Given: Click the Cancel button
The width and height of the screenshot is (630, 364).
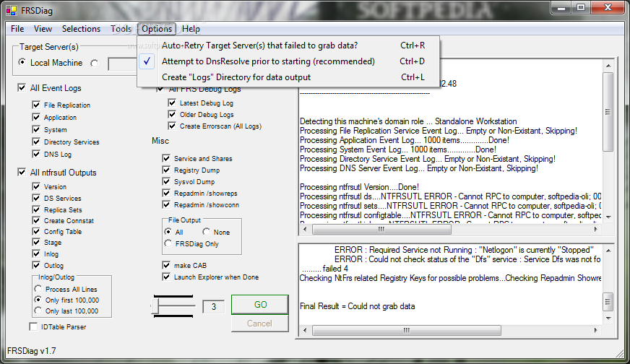Looking at the screenshot, I should 259,324.
